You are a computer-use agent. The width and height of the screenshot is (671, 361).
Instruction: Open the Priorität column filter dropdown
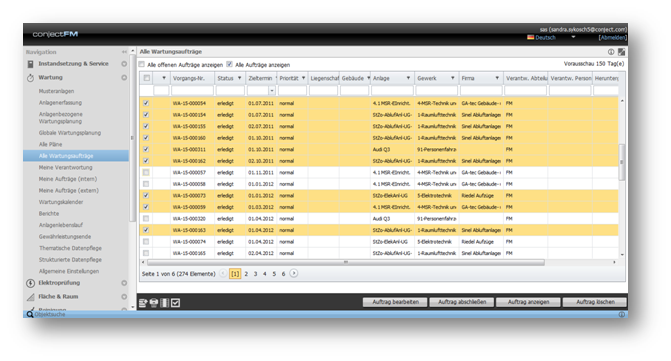(303, 78)
